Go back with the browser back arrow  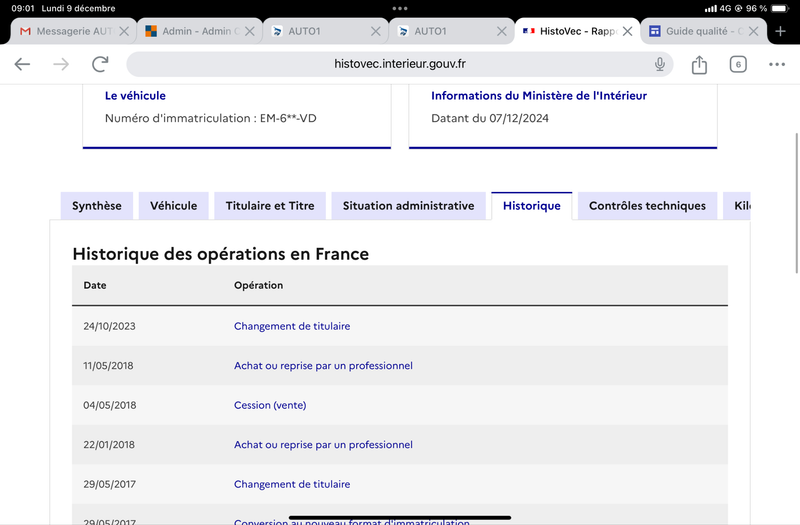[22, 64]
